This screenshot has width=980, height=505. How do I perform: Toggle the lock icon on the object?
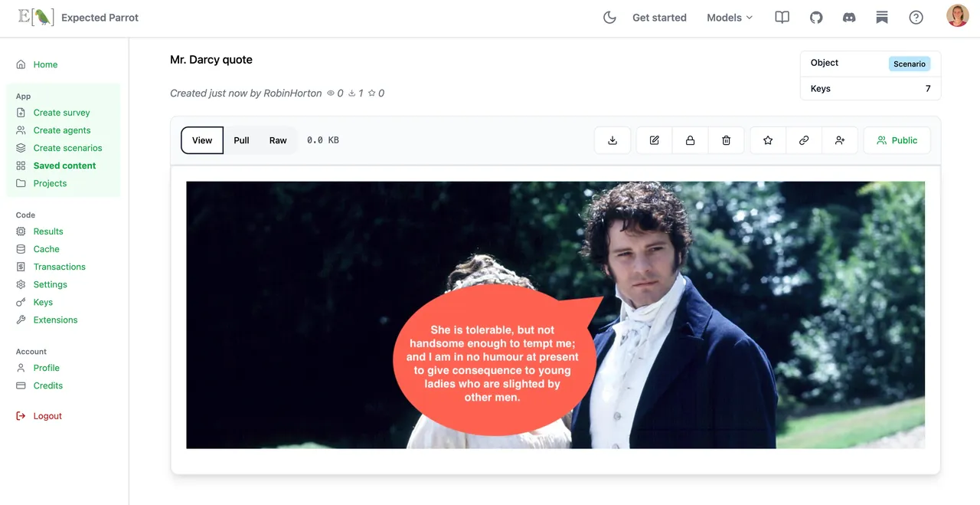[690, 140]
